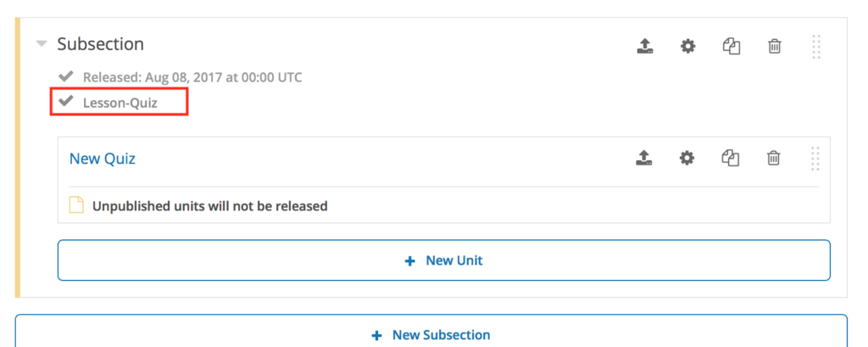
Task: Collapse the Subsection disclosure triangle
Action: point(42,44)
